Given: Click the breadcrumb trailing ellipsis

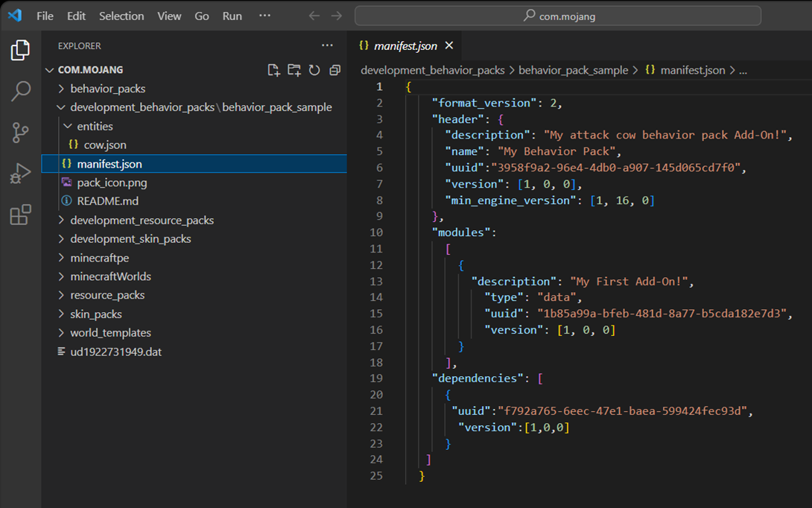Looking at the screenshot, I should [x=743, y=71].
